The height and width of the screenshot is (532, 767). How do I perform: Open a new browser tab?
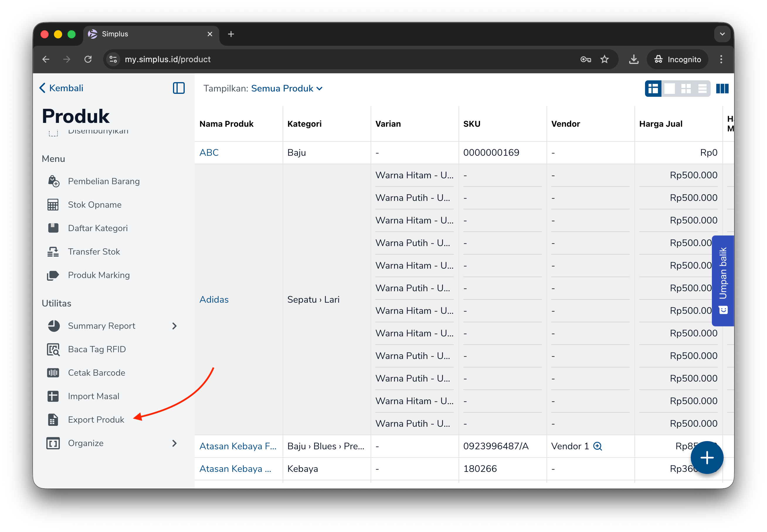click(x=231, y=34)
